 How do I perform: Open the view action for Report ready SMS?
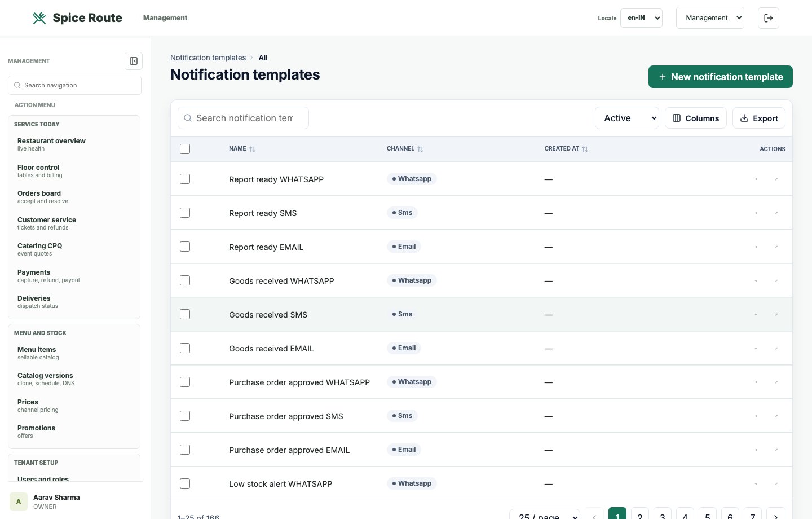(x=756, y=213)
